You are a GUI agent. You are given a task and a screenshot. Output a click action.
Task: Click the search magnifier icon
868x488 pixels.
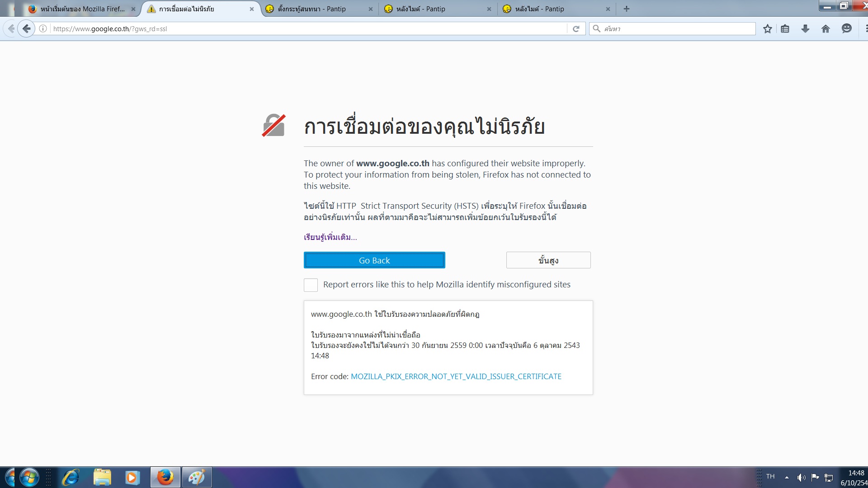597,29
